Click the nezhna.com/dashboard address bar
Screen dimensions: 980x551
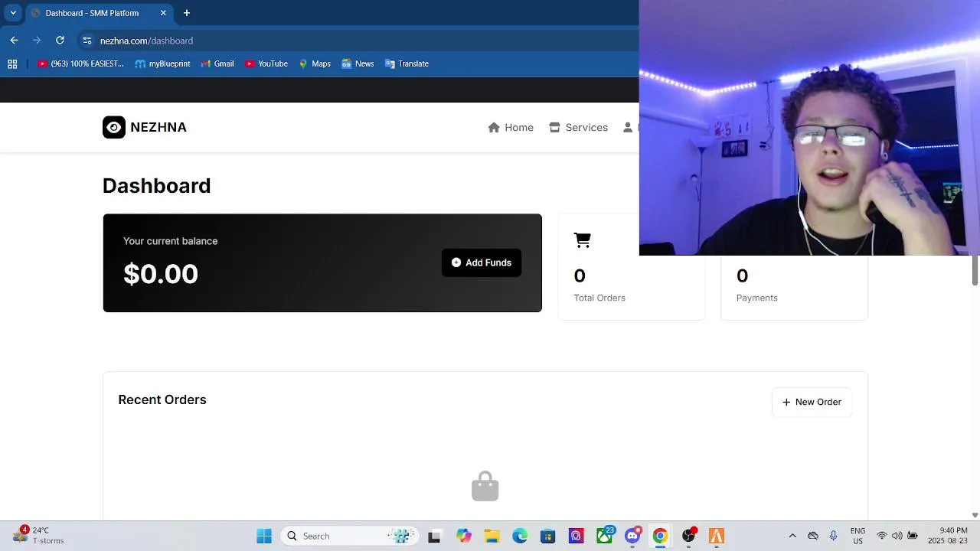(360, 41)
